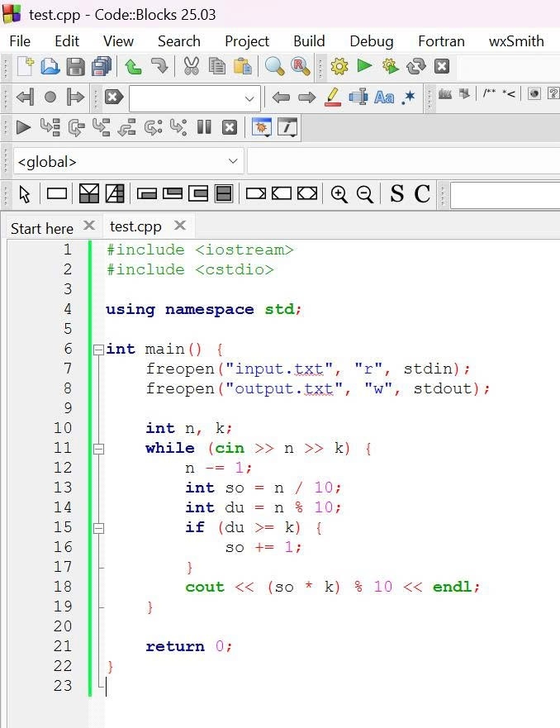
Task: Toggle highlight pen icon
Action: (x=333, y=97)
